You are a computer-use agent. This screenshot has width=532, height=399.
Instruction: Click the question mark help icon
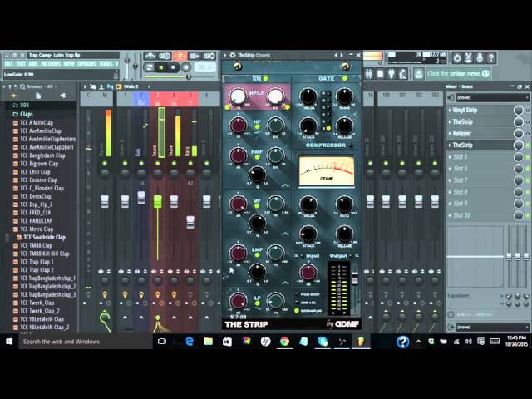(491, 58)
